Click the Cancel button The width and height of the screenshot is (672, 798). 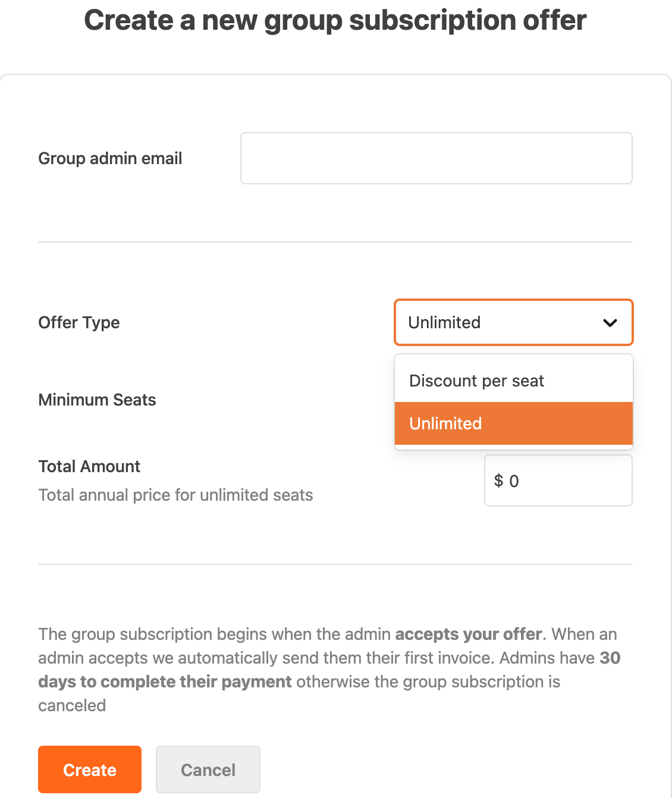(208, 769)
